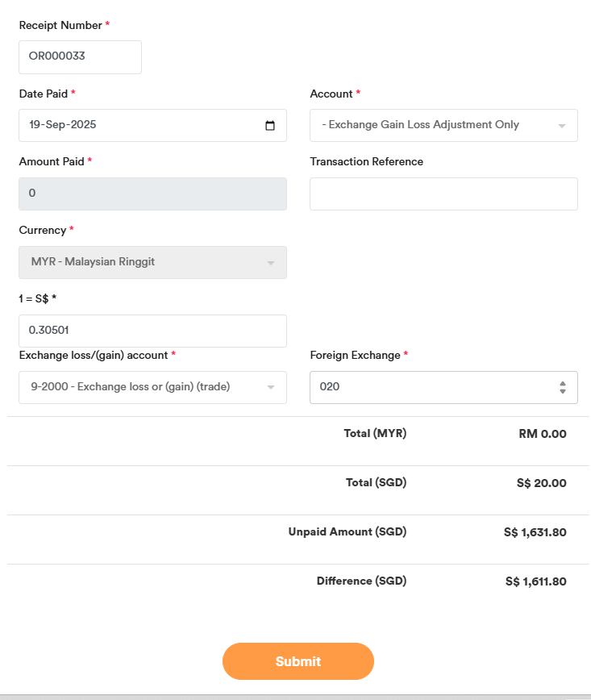Click the Total (SGD) value S$ 20.00
The width and height of the screenshot is (591, 700).
click(x=541, y=483)
